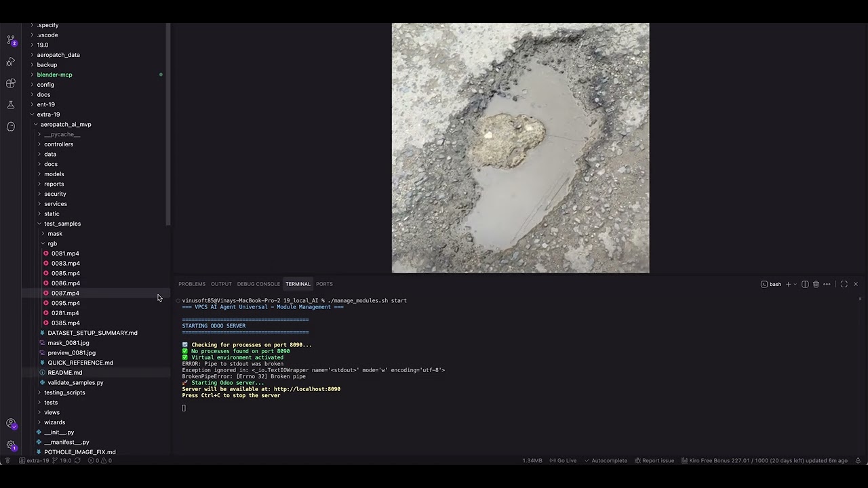Open the Run and Debug view icon
868x488 pixels.
tap(11, 62)
